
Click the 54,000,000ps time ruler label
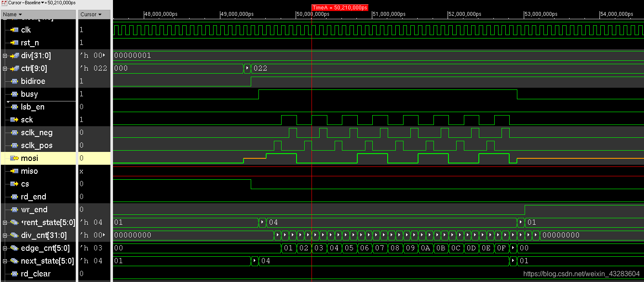[x=617, y=14]
